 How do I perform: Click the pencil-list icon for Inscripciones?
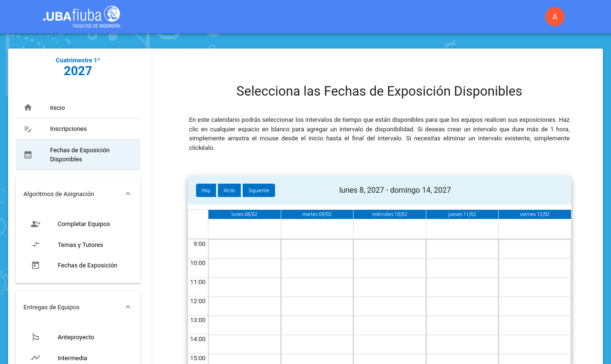point(28,129)
